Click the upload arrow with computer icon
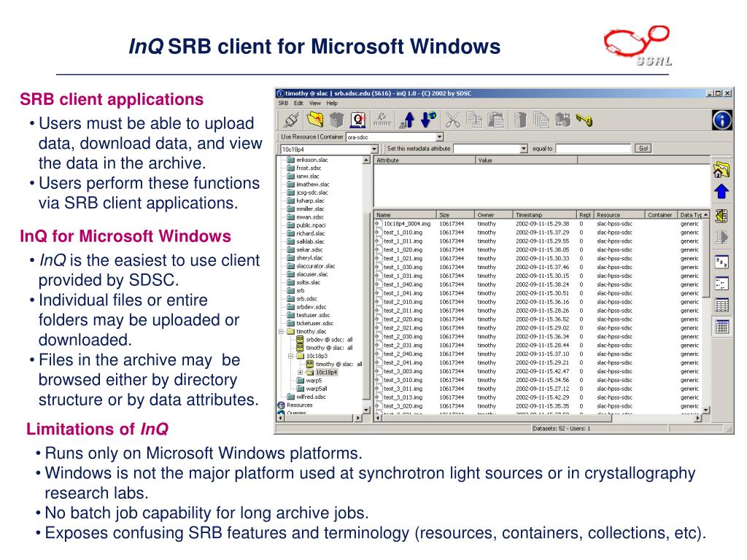 tap(407, 120)
